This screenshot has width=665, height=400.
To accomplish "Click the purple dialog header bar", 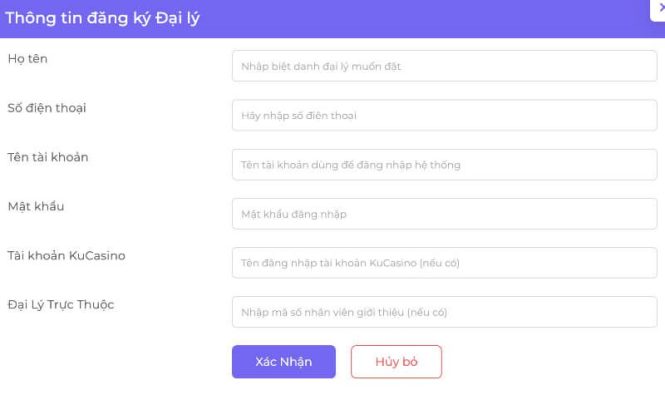I will 400,19.
